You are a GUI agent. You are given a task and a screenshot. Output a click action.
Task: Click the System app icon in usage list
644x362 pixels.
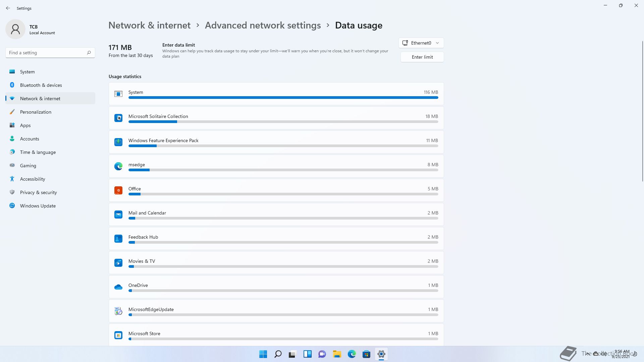(118, 94)
